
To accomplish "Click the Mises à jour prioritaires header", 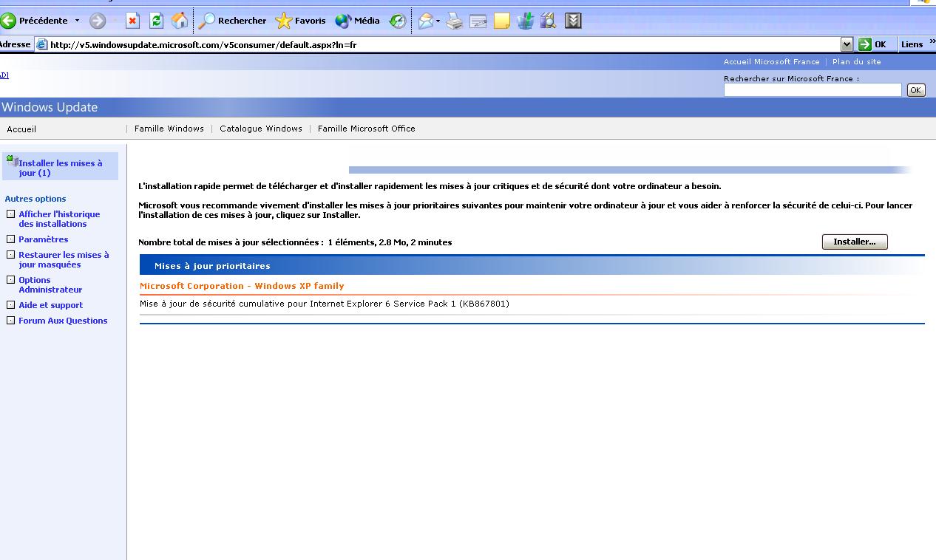I will 212,266.
